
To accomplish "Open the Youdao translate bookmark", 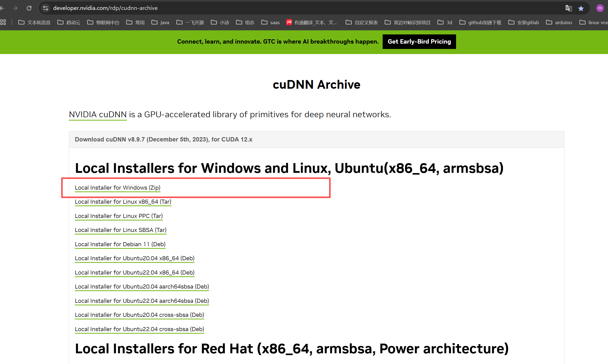I will tap(312, 22).
